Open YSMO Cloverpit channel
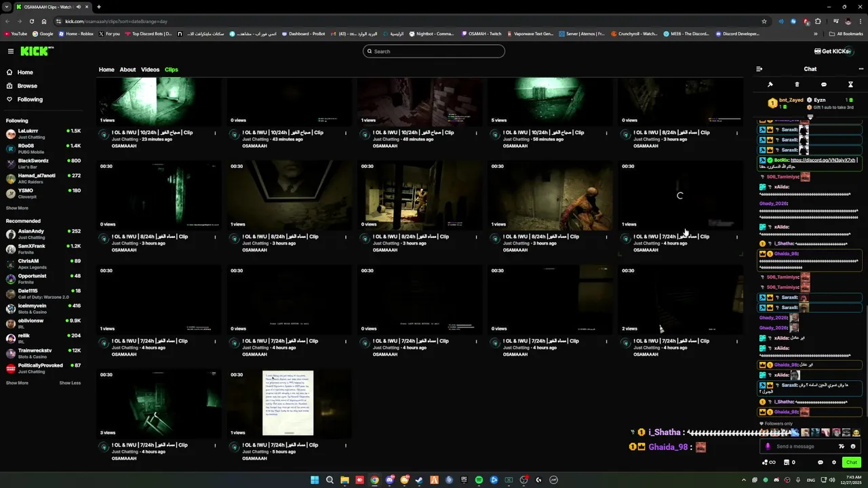The image size is (868, 488). point(42,193)
